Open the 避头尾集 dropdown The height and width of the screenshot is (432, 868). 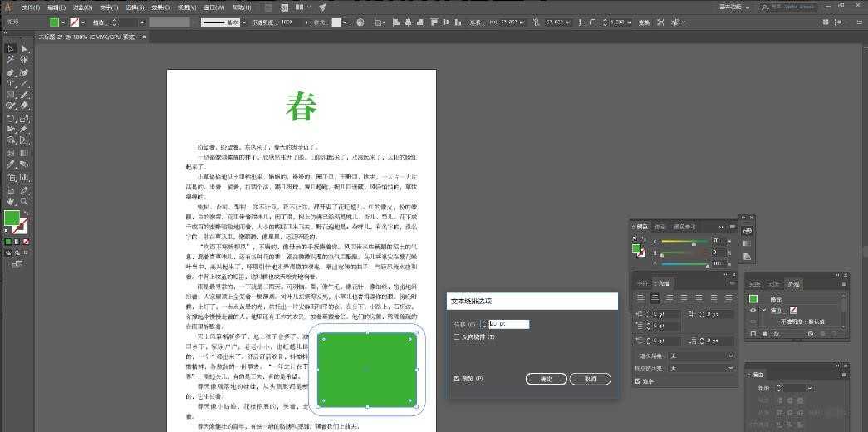701,356
